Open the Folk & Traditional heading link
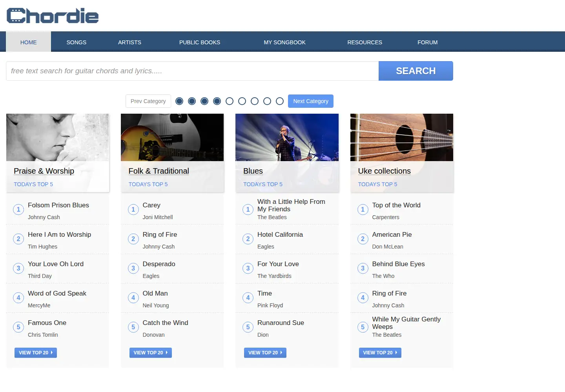Screen dimensions: 565x392 (159, 171)
